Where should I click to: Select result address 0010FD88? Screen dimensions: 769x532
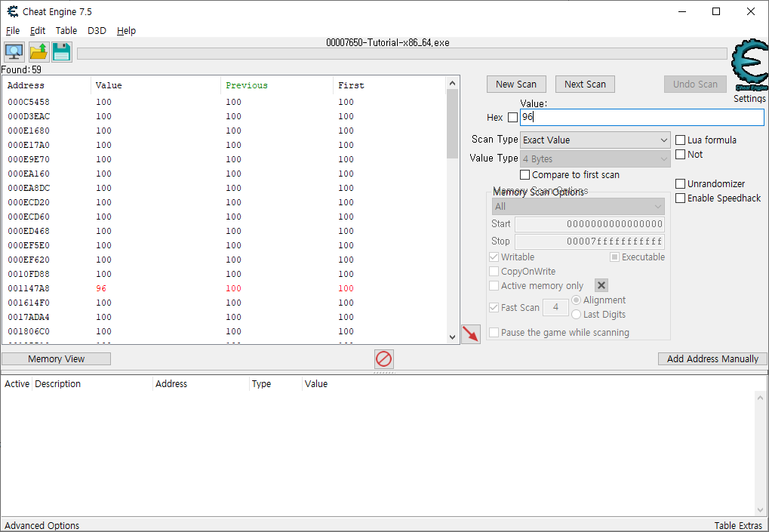(224, 274)
